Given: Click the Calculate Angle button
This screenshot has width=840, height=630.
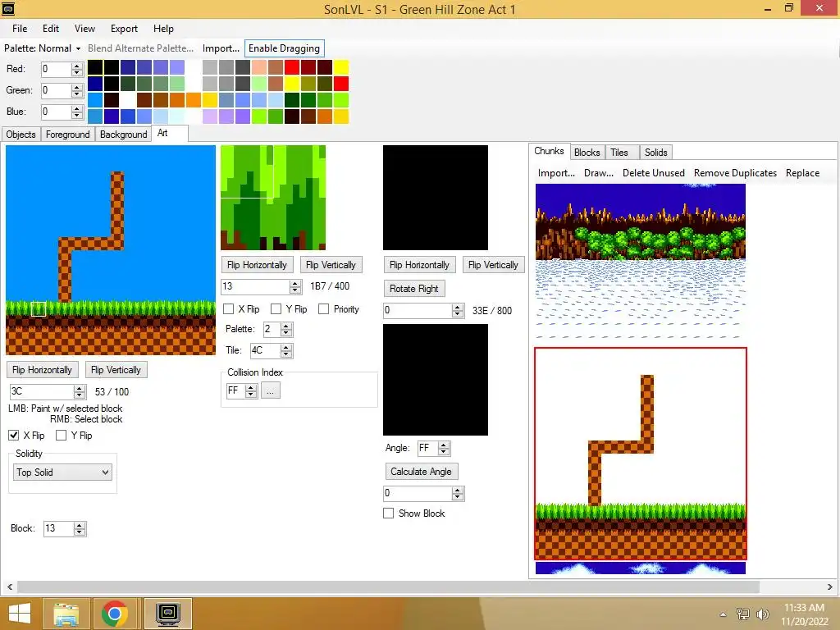Looking at the screenshot, I should tap(421, 472).
